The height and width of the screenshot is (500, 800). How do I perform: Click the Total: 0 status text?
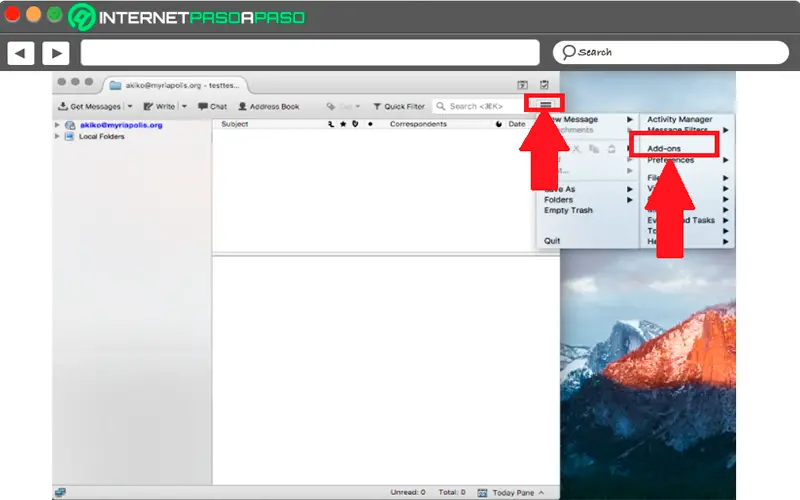point(452,492)
